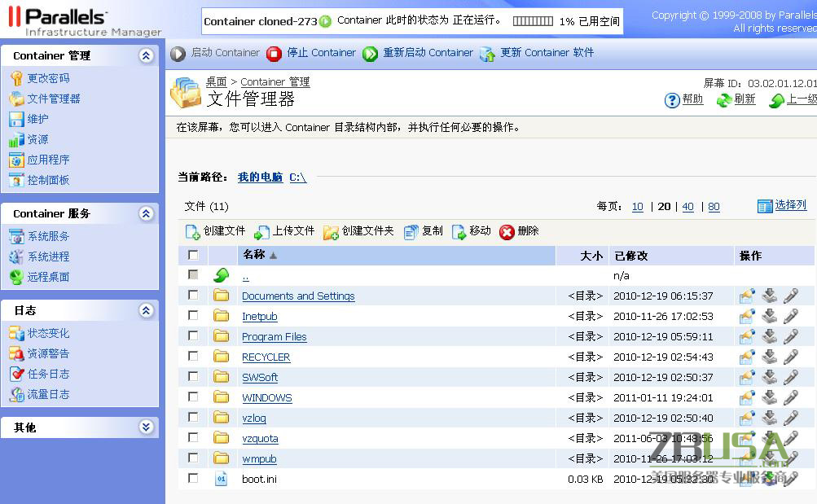Click the 上传文件 toolbar icon

click(x=261, y=232)
